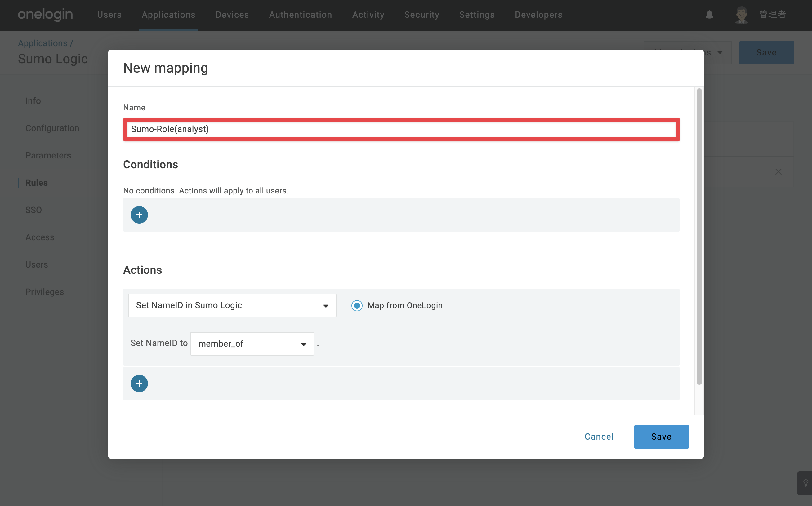The height and width of the screenshot is (506, 812).
Task: Expand the member_of value dropdown
Action: click(252, 344)
